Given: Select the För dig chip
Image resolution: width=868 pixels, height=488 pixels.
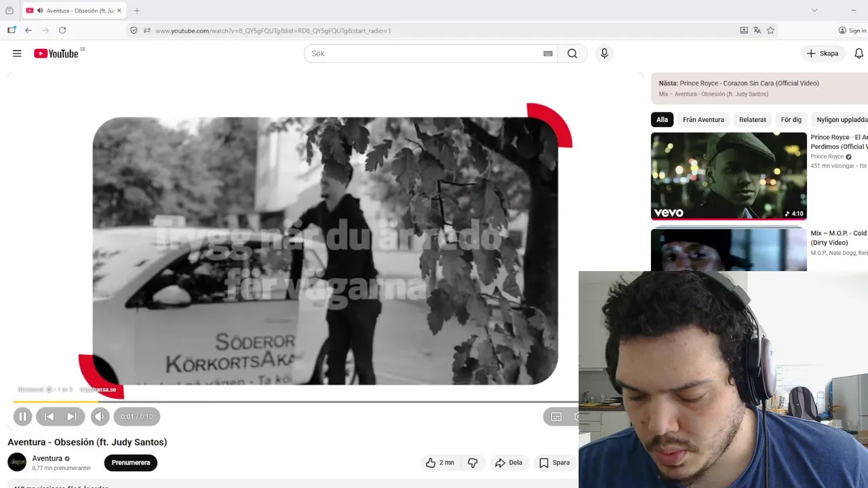Looking at the screenshot, I should point(791,120).
